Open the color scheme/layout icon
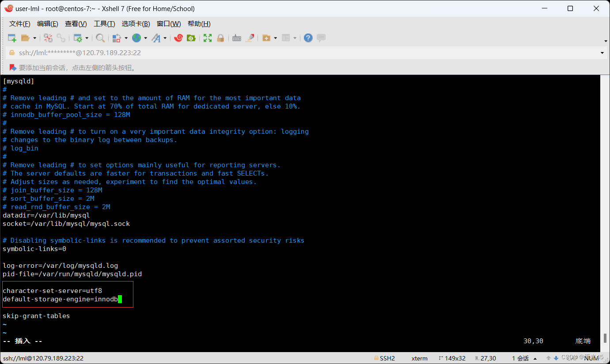 tap(117, 38)
